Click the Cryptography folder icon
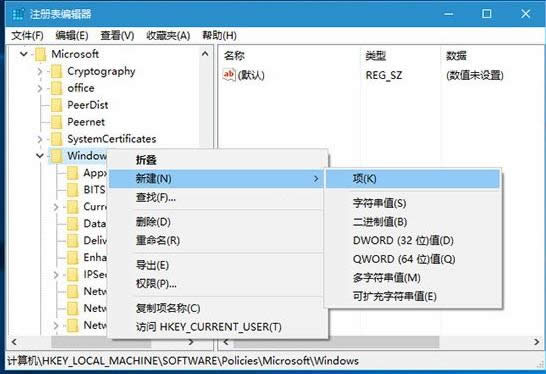 [56, 71]
